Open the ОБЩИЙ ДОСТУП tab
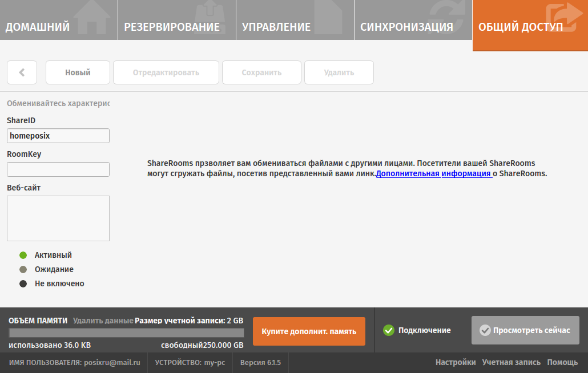The width and height of the screenshot is (588, 373). tap(530, 25)
